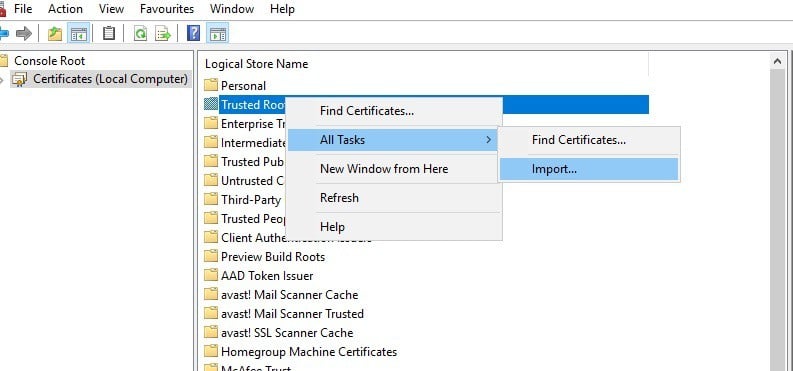Click folder icon beside Trusted Peop
The image size is (793, 371).
(x=211, y=218)
